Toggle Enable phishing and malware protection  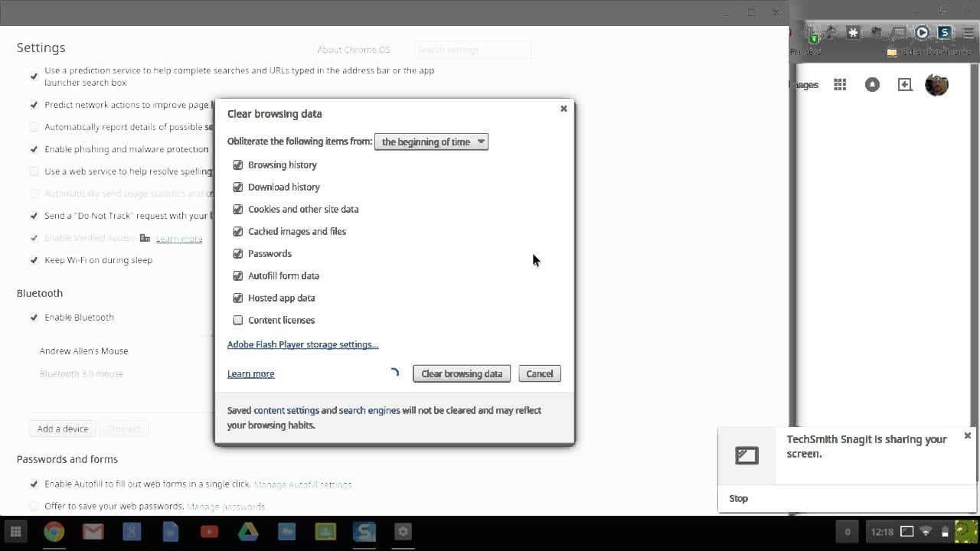34,149
